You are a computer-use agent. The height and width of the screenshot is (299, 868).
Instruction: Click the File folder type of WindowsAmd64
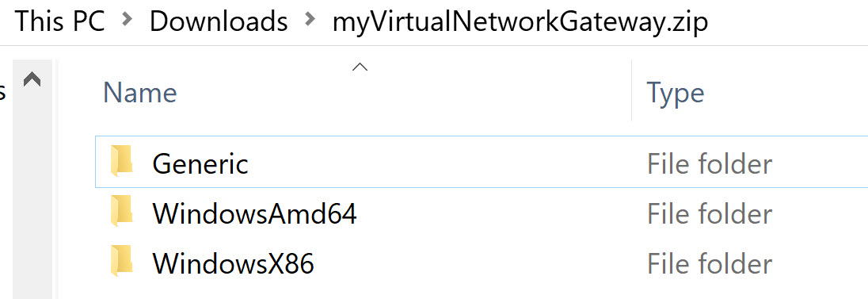click(x=710, y=214)
